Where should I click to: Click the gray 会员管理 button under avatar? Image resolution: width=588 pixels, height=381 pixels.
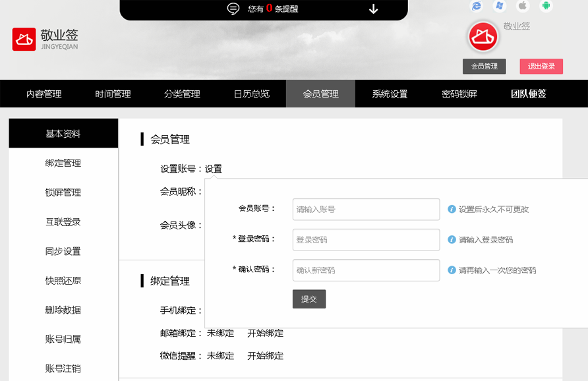[x=485, y=67]
